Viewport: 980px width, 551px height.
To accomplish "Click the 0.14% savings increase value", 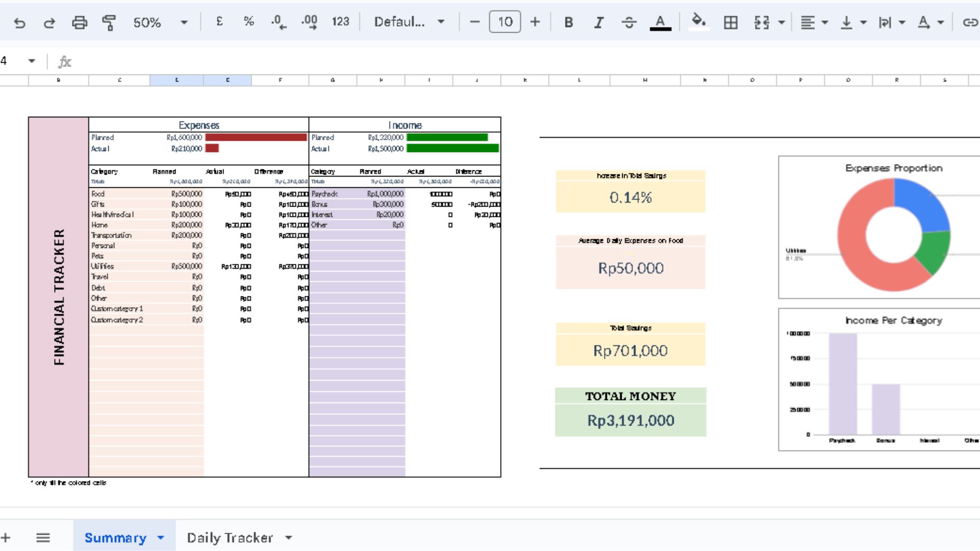I will click(x=630, y=197).
